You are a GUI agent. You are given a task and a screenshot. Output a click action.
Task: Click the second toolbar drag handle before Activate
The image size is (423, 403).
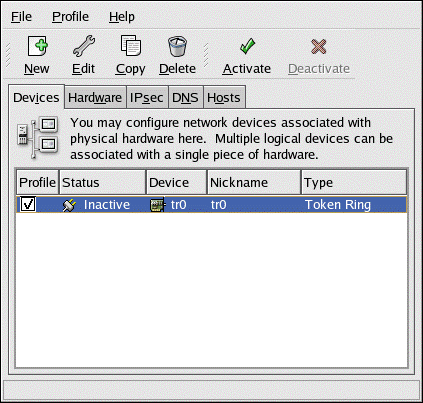206,55
